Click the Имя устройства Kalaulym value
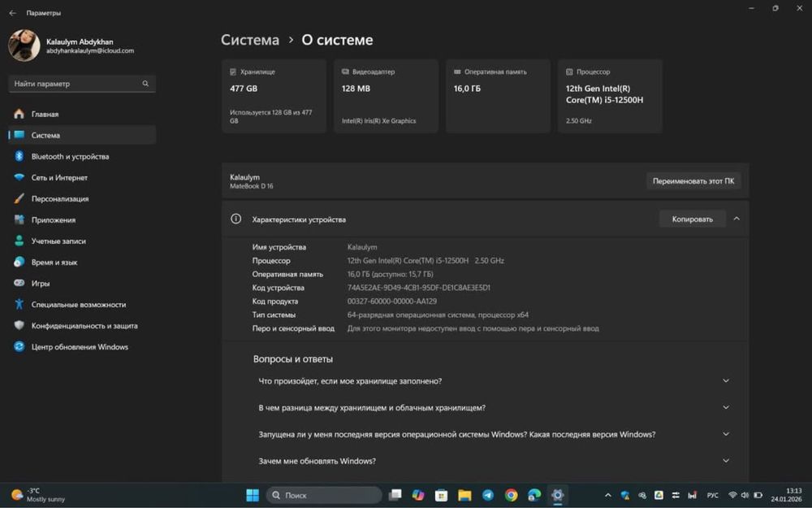The height and width of the screenshot is (508, 812). (362, 247)
